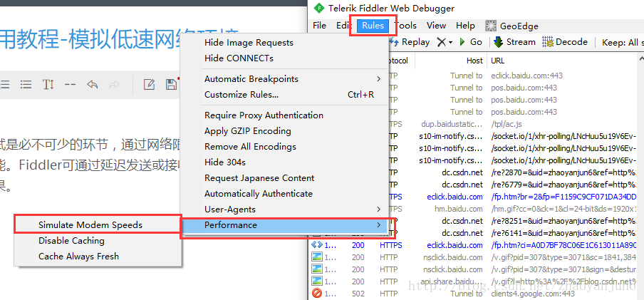Viewport: 644px width, 300px height.
Task: Click the text height (T) icon in the editor
Action: [x=48, y=85]
